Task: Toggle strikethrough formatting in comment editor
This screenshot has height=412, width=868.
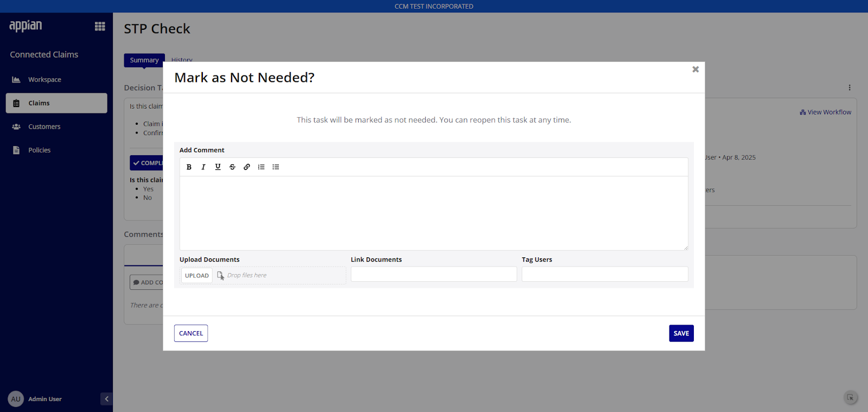Action: [232, 167]
